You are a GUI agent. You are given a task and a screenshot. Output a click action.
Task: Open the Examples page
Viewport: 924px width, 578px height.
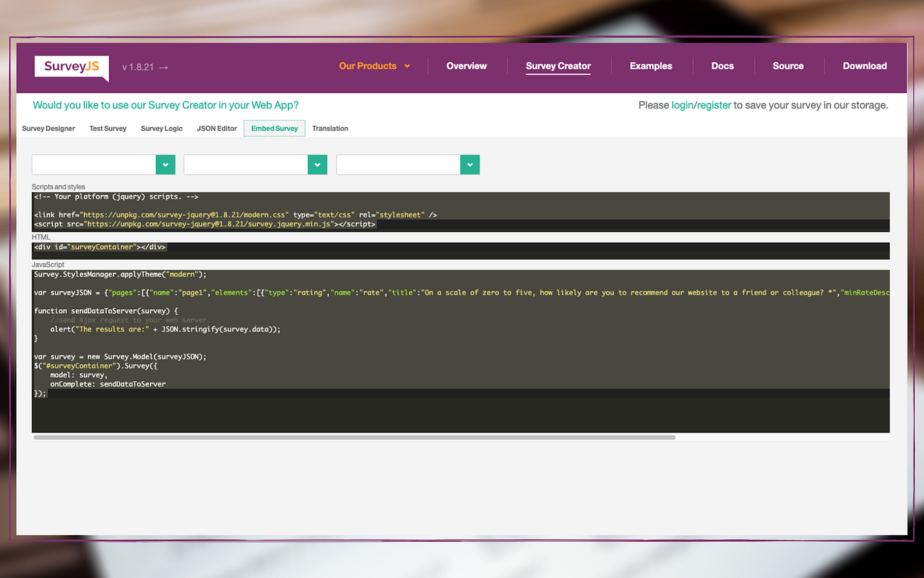pos(651,66)
